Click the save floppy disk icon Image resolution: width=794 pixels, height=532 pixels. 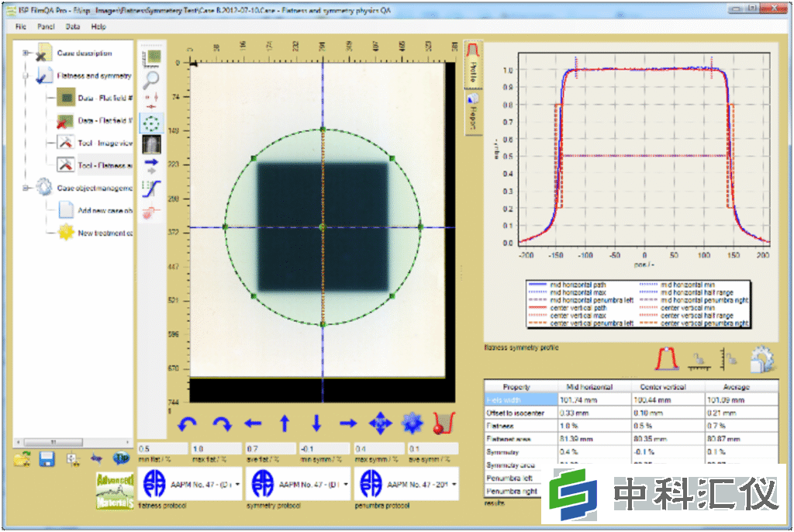pyautogui.click(x=47, y=459)
